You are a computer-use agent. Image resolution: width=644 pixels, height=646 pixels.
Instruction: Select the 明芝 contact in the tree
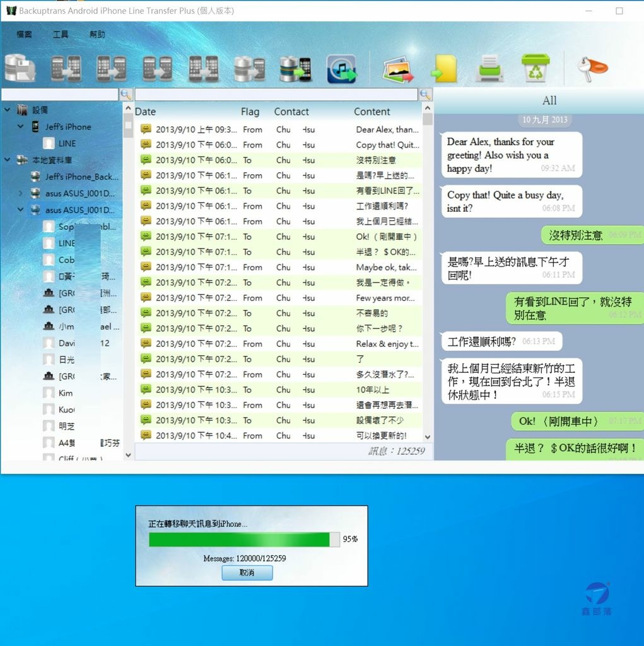point(66,426)
